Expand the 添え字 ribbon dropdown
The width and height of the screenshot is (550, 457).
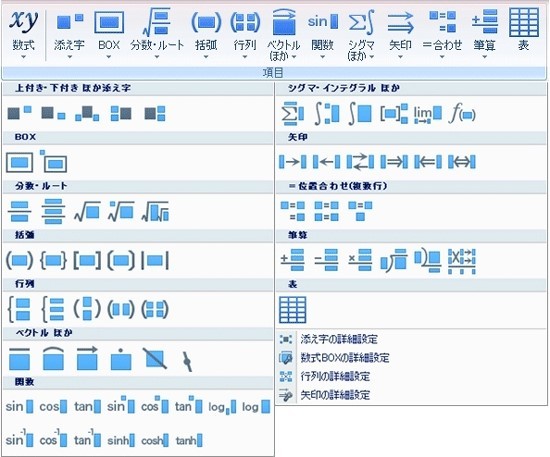[69, 34]
